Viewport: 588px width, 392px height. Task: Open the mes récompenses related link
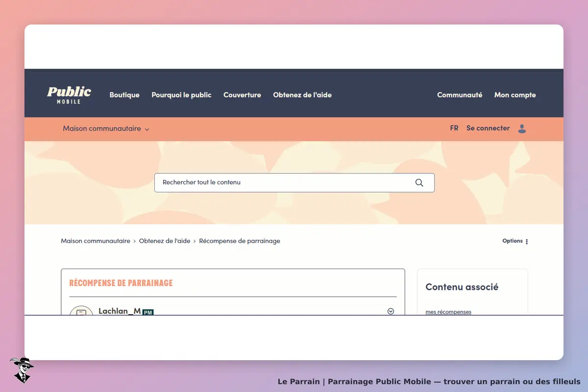pyautogui.click(x=448, y=312)
